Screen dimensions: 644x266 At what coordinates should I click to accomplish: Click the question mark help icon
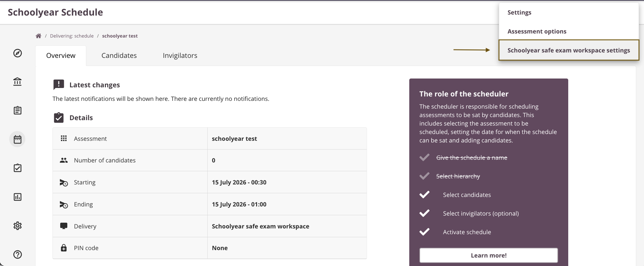pos(18,254)
